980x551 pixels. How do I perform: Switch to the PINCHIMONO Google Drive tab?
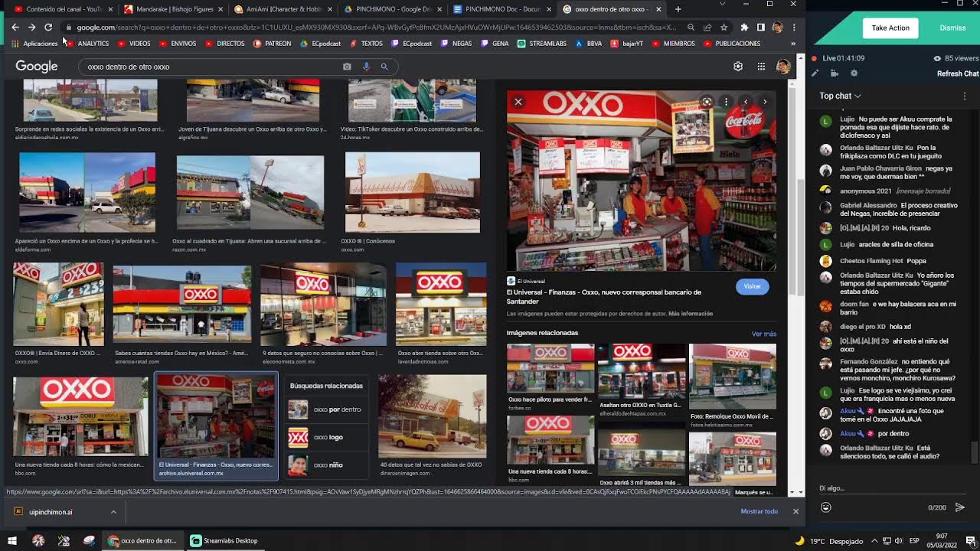(x=394, y=9)
